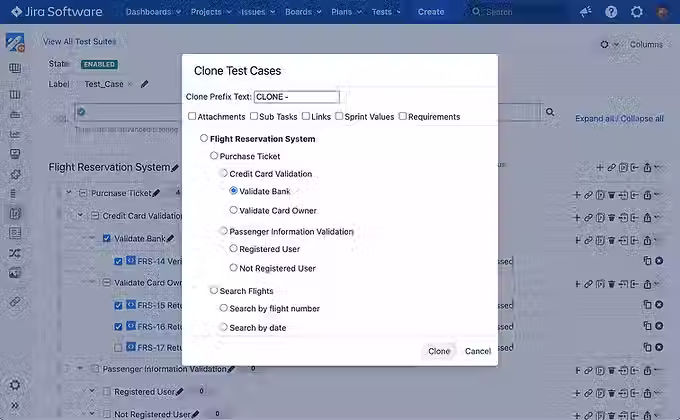This screenshot has height=420, width=680.
Task: Click link icon in Purchase Ticket row
Action: [x=588, y=195]
